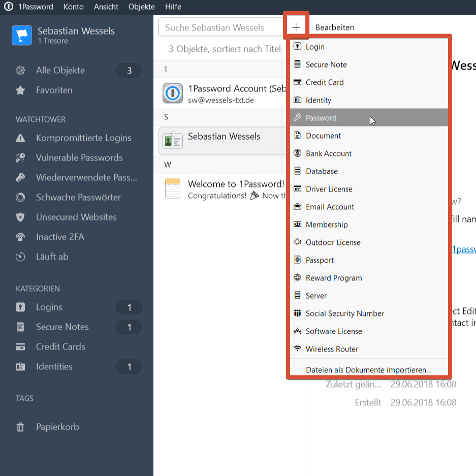The image size is (476, 476).
Task: Click Dateien als Dokumente importieren…
Action: pos(368,370)
